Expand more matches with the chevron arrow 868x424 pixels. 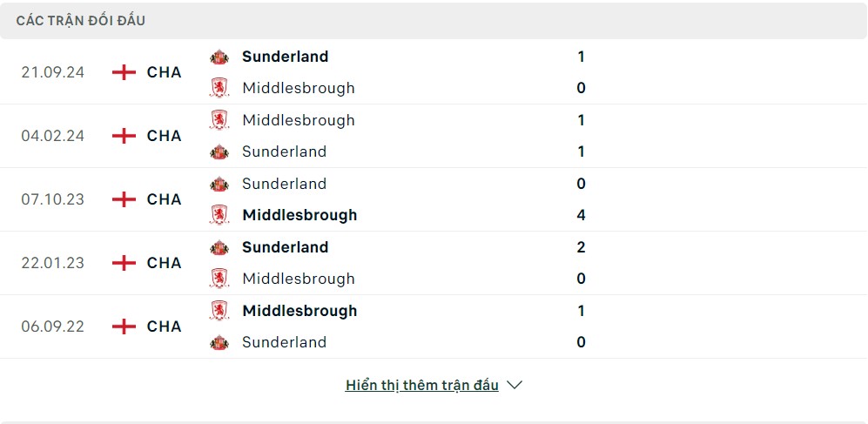[515, 385]
